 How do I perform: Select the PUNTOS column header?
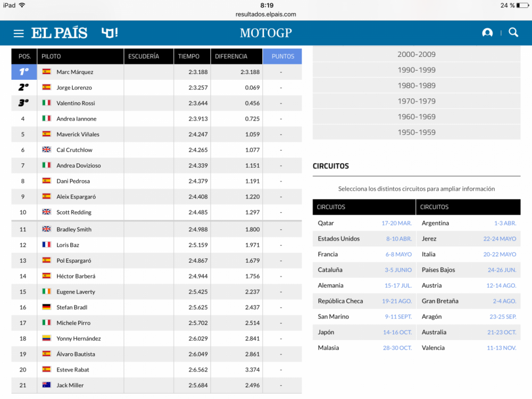(x=282, y=56)
